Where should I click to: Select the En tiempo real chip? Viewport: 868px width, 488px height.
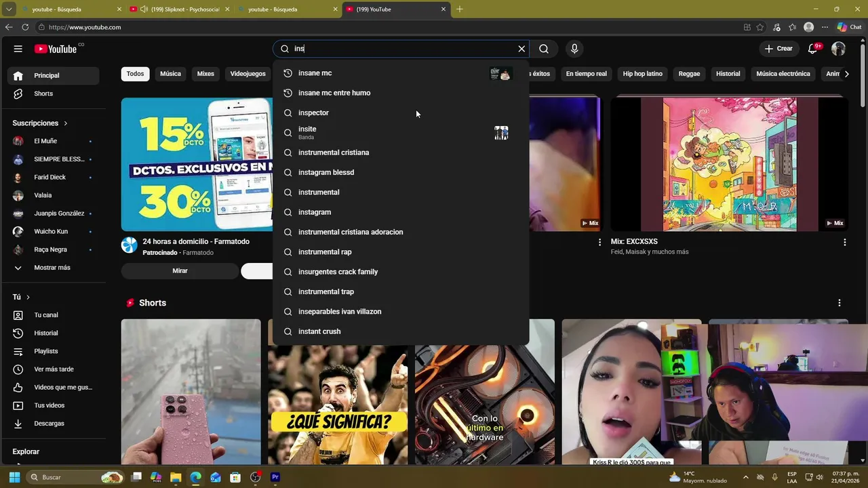pyautogui.click(x=586, y=74)
